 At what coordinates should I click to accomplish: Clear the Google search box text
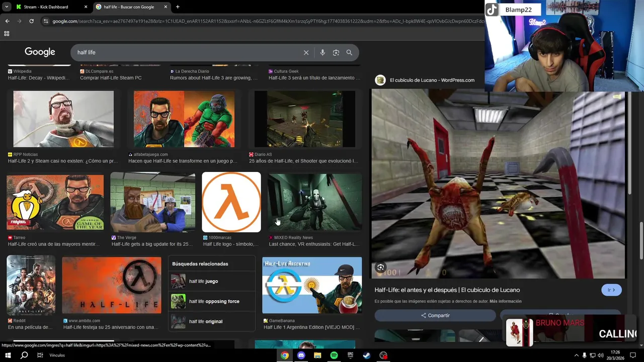[306, 52]
